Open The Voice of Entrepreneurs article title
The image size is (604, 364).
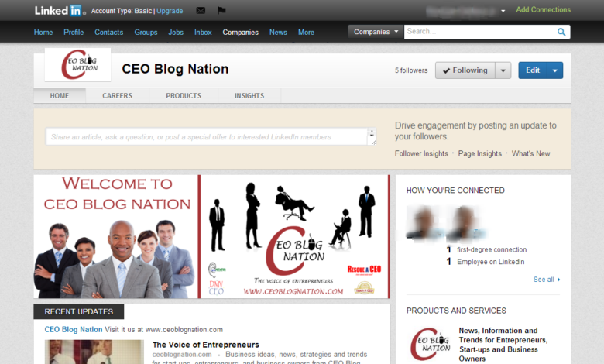[x=205, y=345]
